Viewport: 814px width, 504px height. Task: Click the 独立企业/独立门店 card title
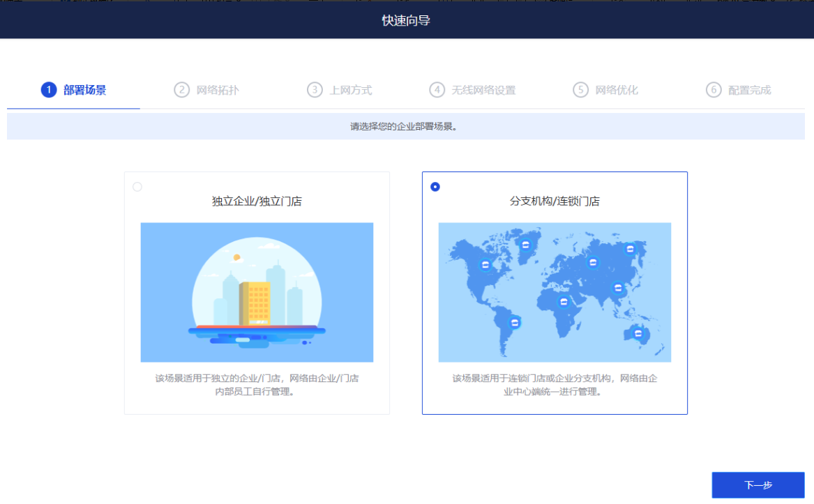(257, 201)
